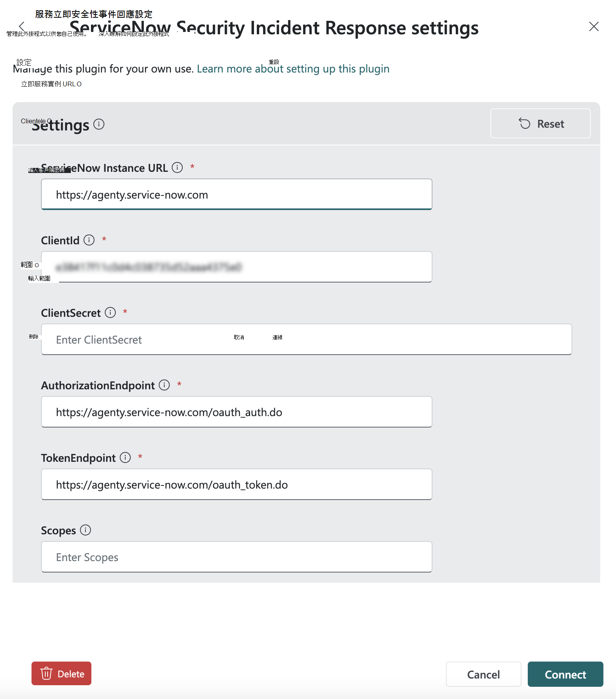
Task: Select the TokenEndpoint input field
Action: [236, 485]
